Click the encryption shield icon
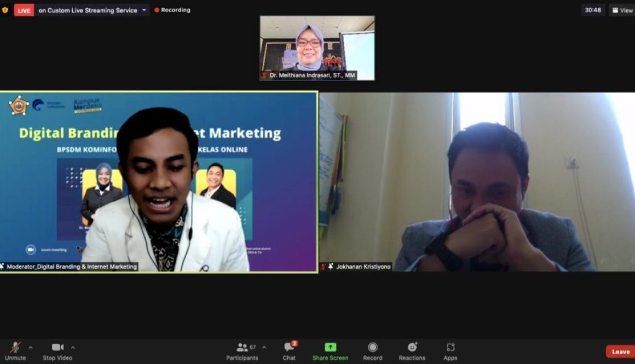 [5, 10]
